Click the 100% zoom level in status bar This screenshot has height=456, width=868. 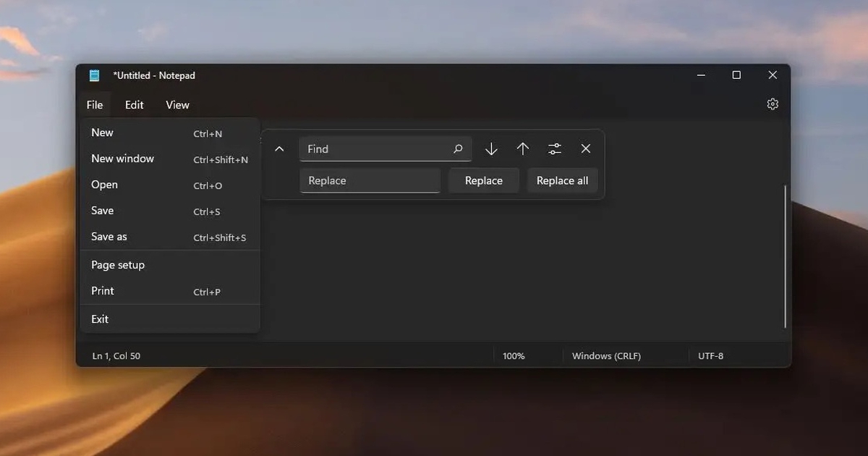[x=514, y=356]
